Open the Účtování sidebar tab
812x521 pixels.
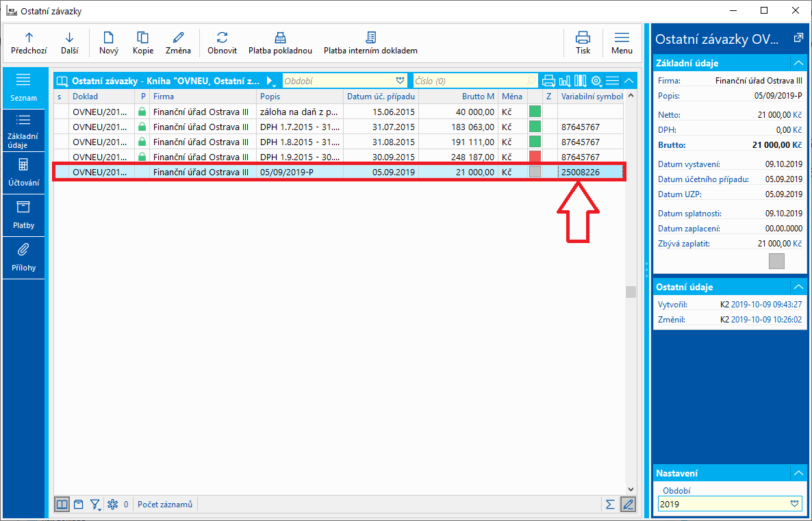pyautogui.click(x=23, y=173)
